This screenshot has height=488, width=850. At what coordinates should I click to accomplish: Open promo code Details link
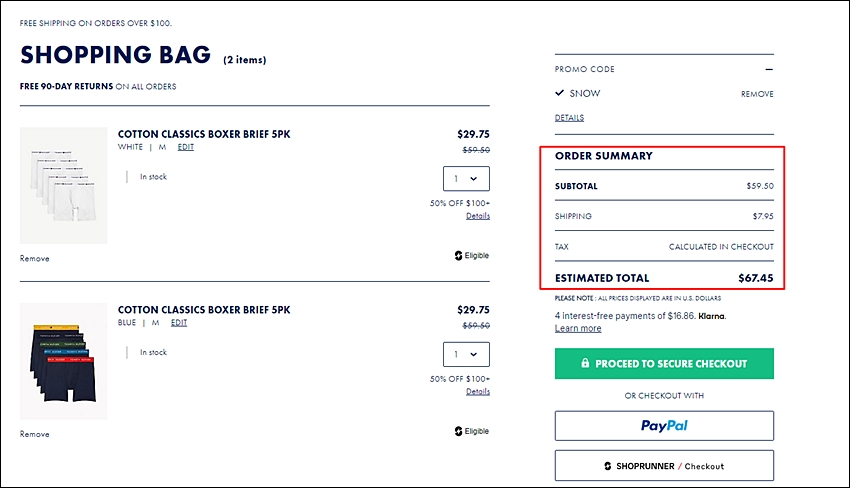pyautogui.click(x=569, y=118)
